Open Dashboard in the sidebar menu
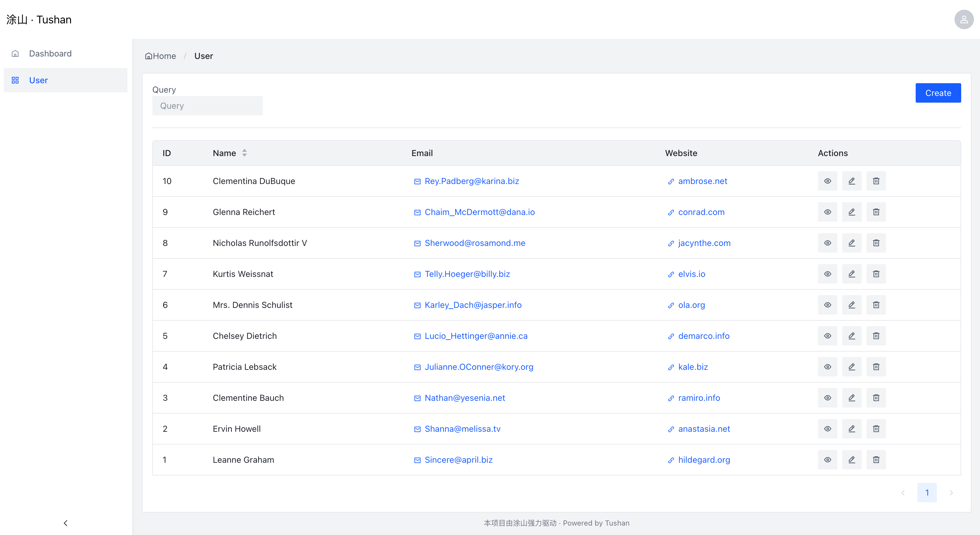The image size is (980, 535). pyautogui.click(x=50, y=54)
